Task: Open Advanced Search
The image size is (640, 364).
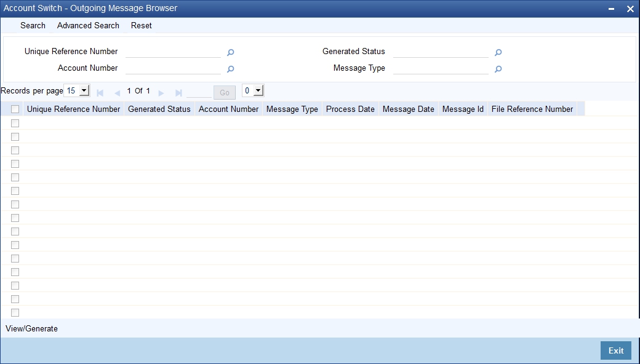Action: [x=88, y=25]
